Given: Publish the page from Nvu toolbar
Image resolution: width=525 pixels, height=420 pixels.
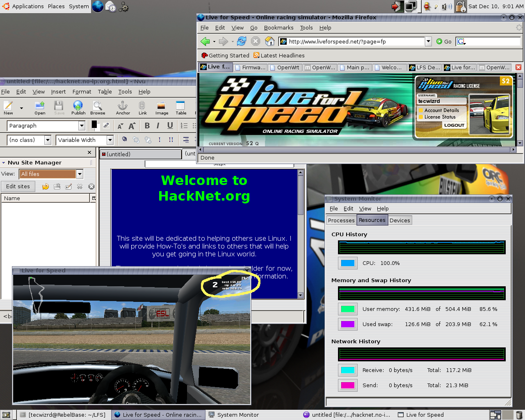Looking at the screenshot, I should (x=78, y=107).
